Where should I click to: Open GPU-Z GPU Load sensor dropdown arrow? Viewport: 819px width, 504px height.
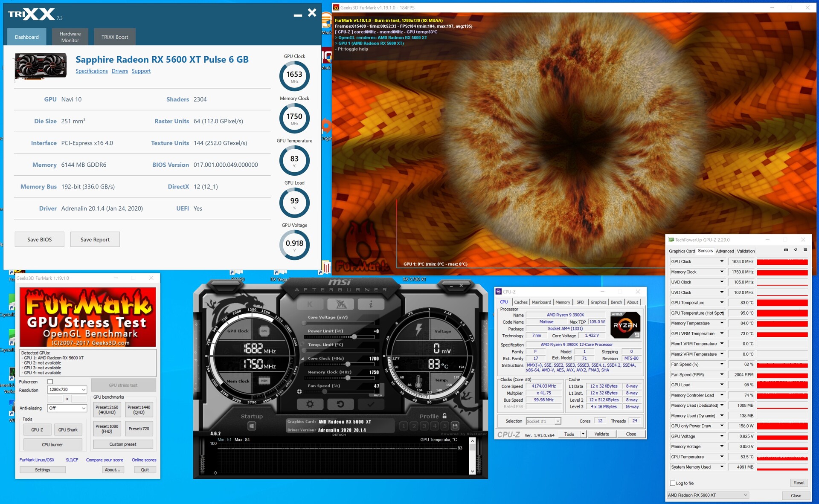coord(722,385)
